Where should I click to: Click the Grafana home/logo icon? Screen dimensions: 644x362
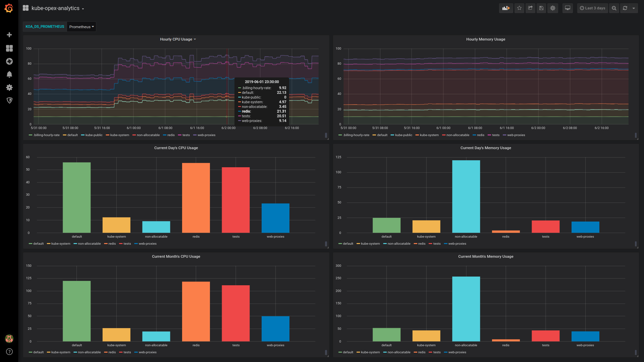click(9, 8)
